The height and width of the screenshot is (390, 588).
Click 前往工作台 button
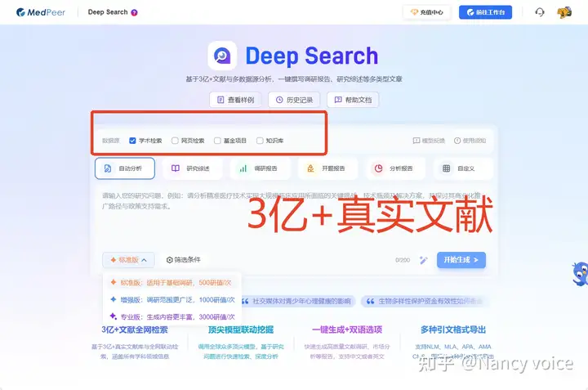point(485,12)
